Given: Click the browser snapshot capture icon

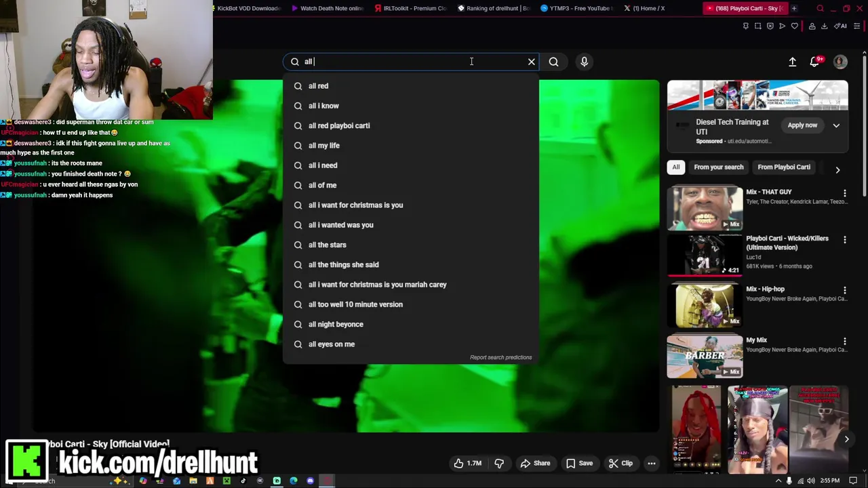Looking at the screenshot, I should tap(758, 26).
